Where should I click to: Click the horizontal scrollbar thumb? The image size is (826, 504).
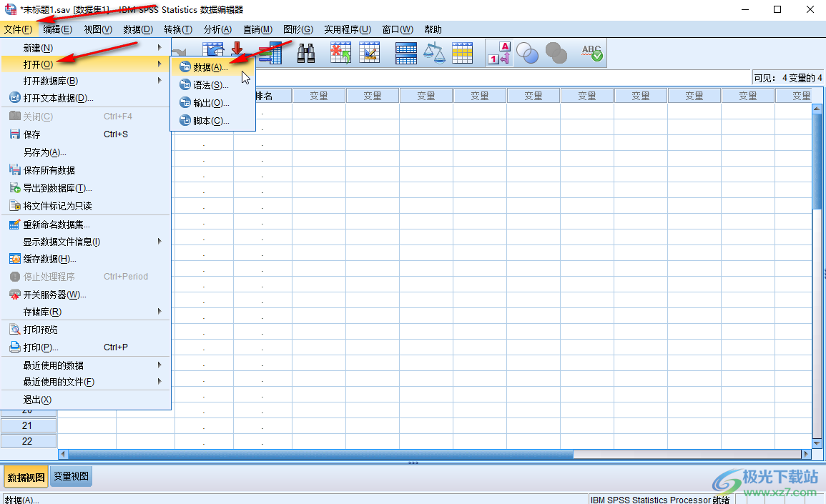tap(321, 454)
